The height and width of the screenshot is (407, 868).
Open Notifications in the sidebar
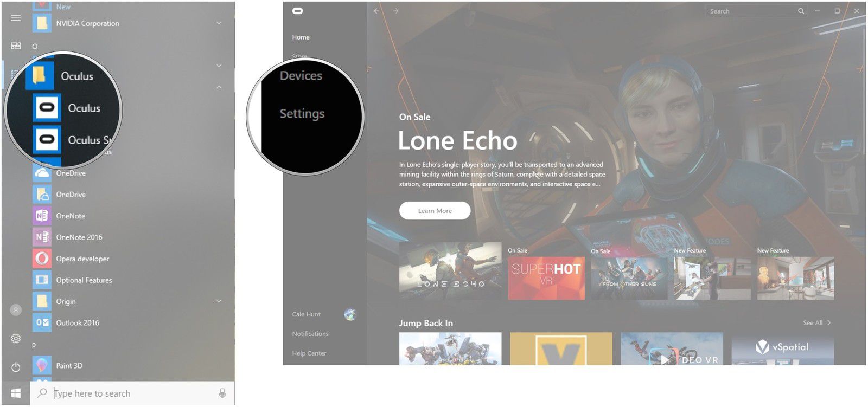pyautogui.click(x=310, y=334)
